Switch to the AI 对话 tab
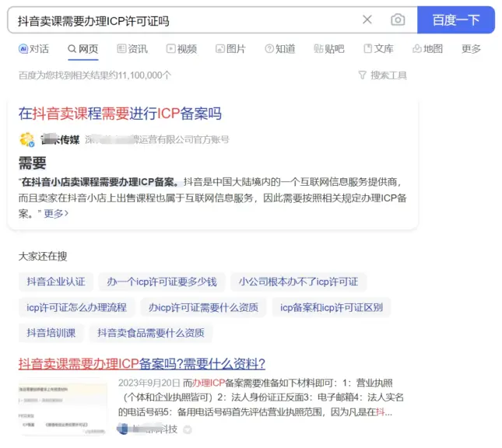502x448 pixels. [33, 49]
